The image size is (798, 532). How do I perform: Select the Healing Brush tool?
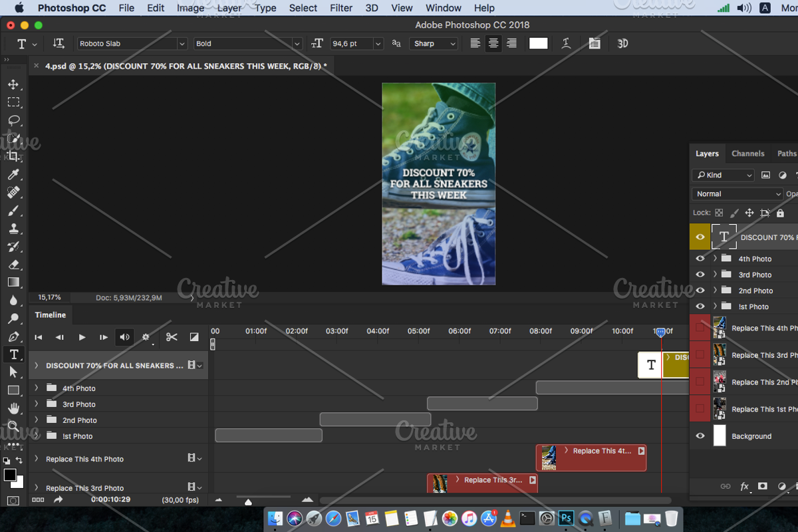pyautogui.click(x=13, y=193)
